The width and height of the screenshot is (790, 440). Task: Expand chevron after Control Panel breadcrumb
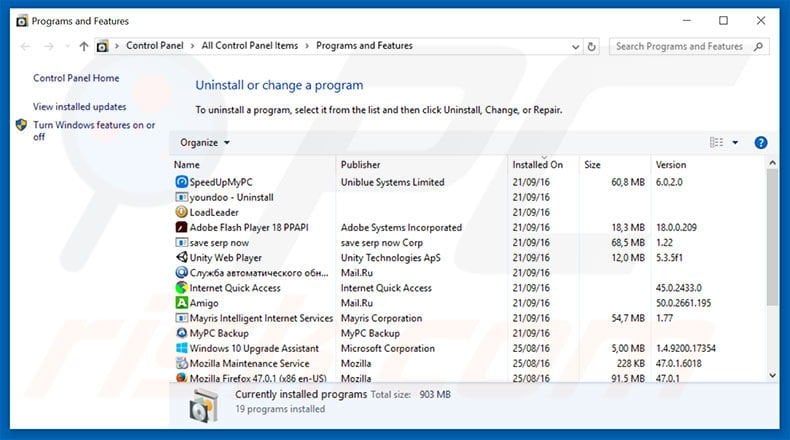(192, 46)
